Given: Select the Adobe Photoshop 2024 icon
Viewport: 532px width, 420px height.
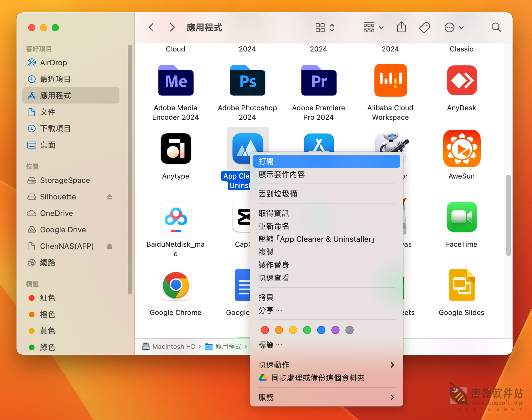Looking at the screenshot, I should 247,80.
